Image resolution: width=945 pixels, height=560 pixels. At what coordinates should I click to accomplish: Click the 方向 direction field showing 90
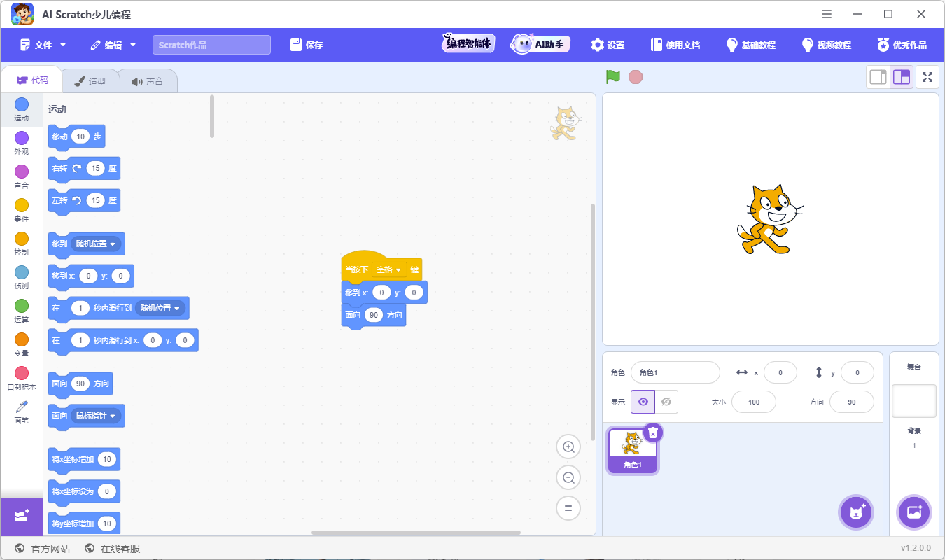pyautogui.click(x=851, y=402)
